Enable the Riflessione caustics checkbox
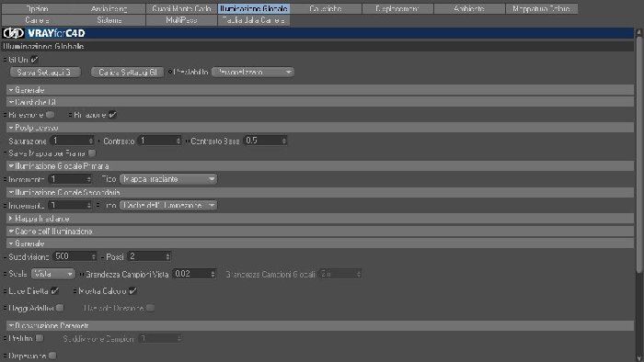This screenshot has height=362, width=644. (50, 115)
